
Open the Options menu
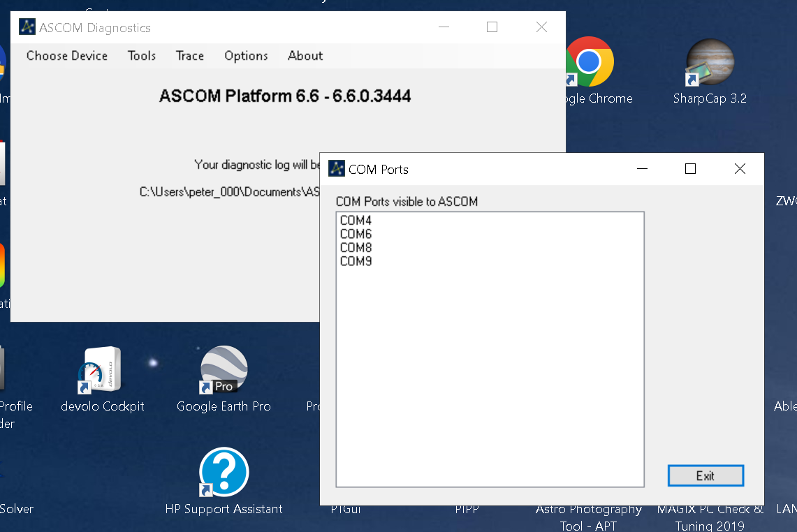point(246,55)
